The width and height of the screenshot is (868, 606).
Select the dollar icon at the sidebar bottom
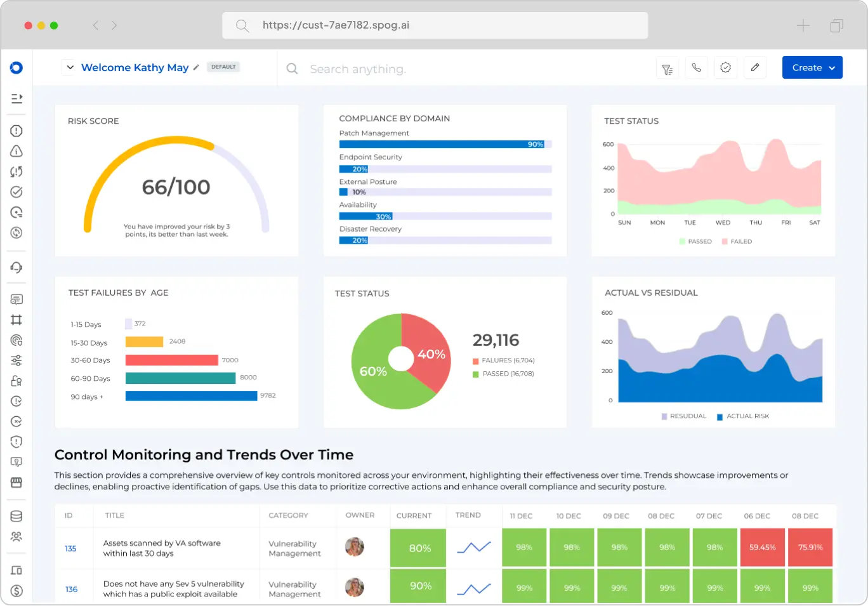[x=16, y=591]
